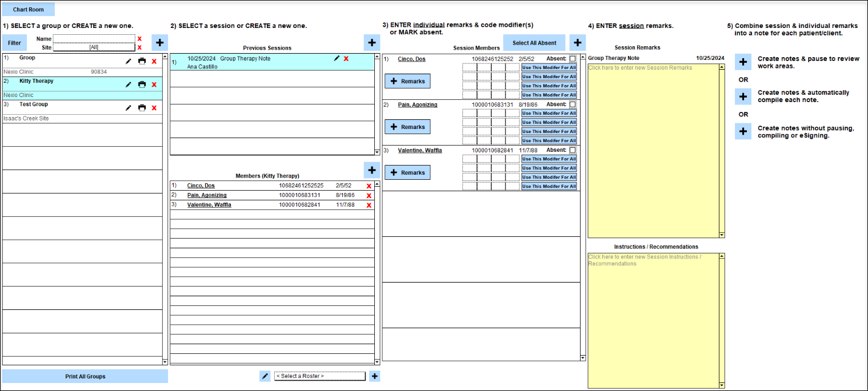
Task: Print the Test Group using printer icon
Action: pyautogui.click(x=142, y=108)
